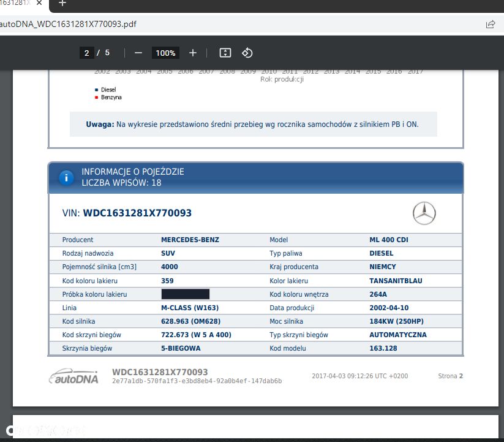
Task: Zoom in with the plus button
Action: point(192,53)
